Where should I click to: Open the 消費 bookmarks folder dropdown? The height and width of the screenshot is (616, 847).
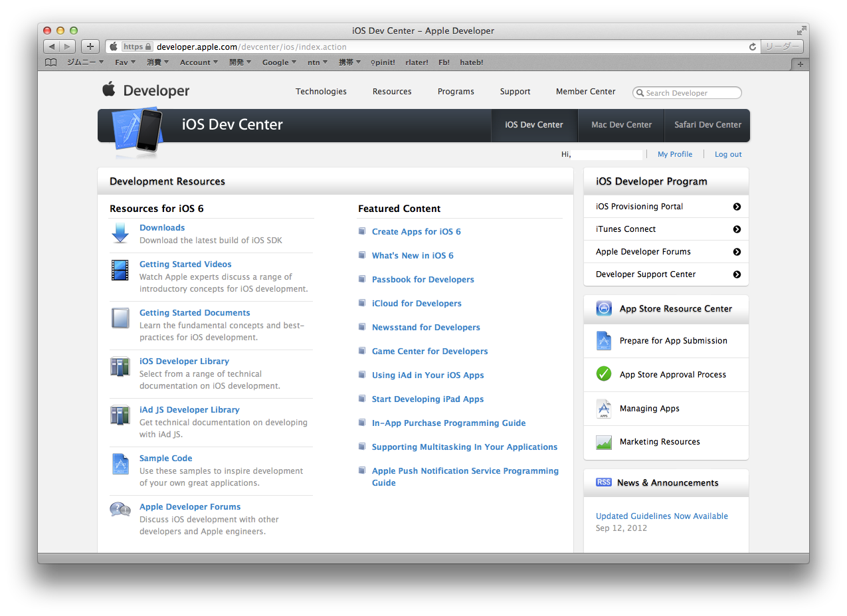click(x=157, y=62)
